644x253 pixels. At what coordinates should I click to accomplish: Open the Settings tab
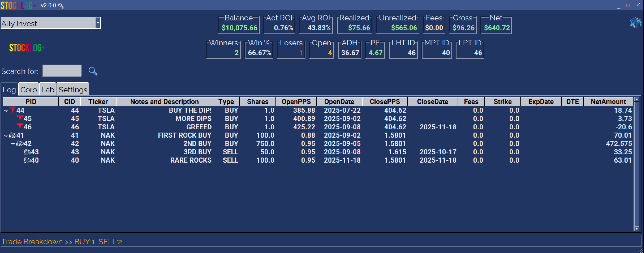[x=73, y=90]
